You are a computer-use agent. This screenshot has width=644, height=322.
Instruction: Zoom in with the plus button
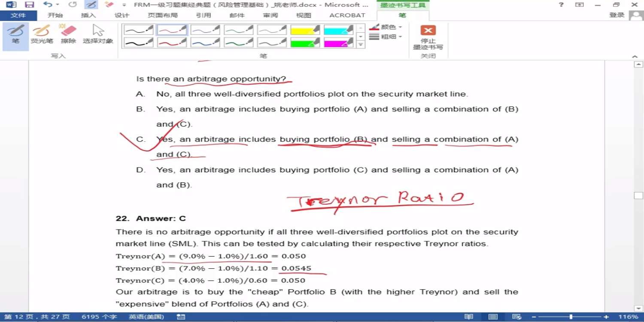[x=606, y=317]
